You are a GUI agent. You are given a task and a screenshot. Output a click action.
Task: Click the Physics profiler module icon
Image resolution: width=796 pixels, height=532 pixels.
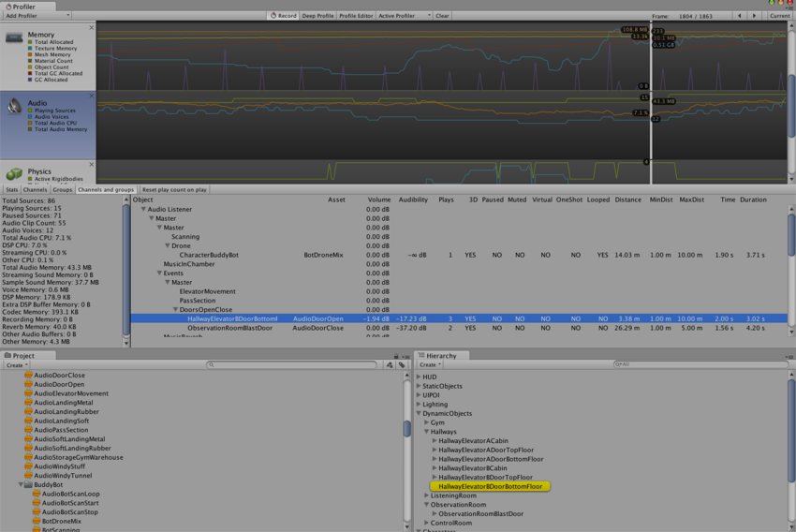point(14,173)
